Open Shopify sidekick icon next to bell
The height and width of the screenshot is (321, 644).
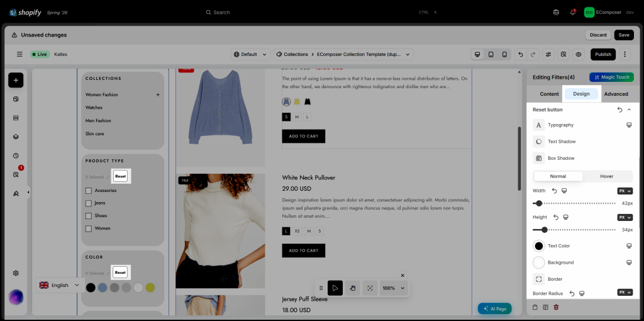pos(556,13)
